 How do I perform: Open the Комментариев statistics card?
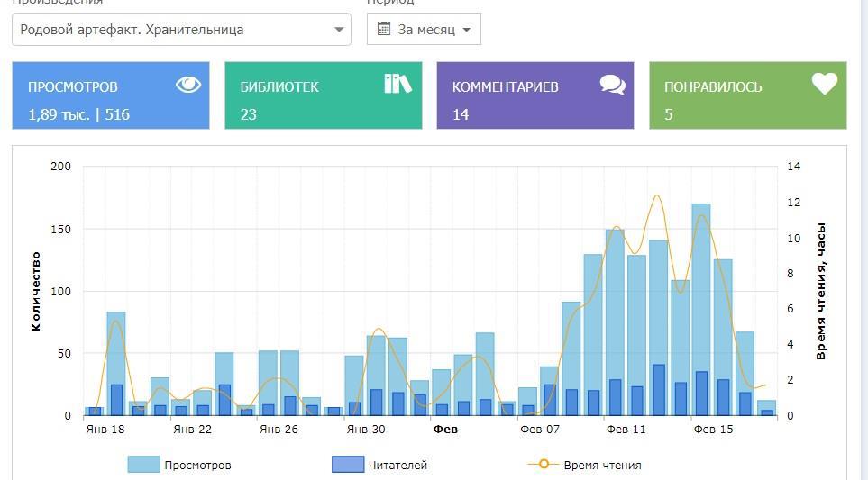(x=535, y=95)
